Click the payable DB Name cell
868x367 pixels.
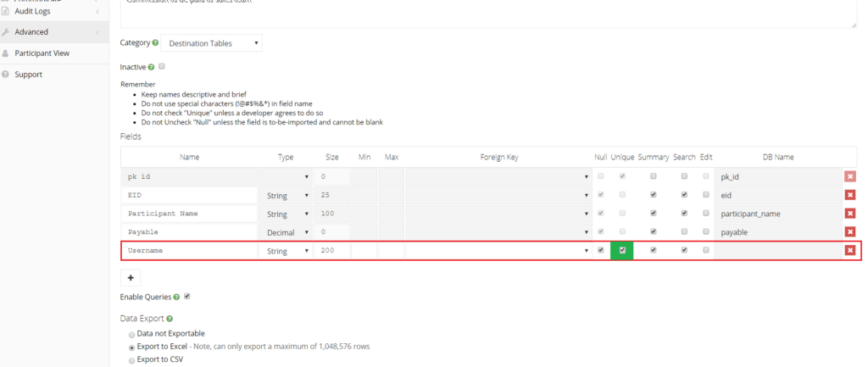(778, 232)
